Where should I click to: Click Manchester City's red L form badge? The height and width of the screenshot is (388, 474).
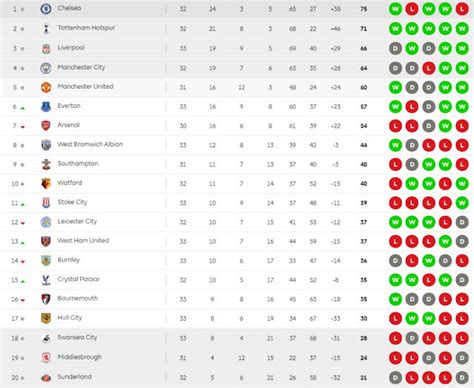(x=429, y=68)
